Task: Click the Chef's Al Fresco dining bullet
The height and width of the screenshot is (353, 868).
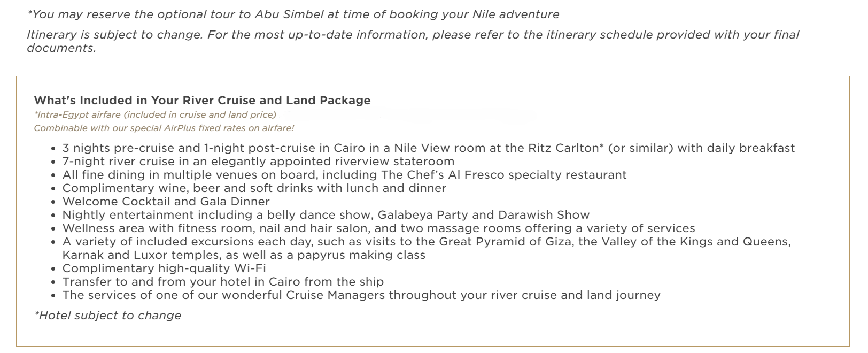Action: click(x=344, y=175)
